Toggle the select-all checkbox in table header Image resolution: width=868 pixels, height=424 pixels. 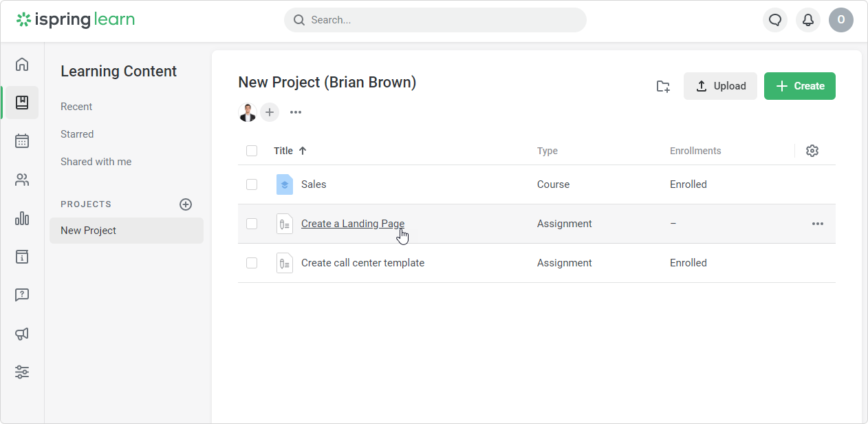coord(252,151)
